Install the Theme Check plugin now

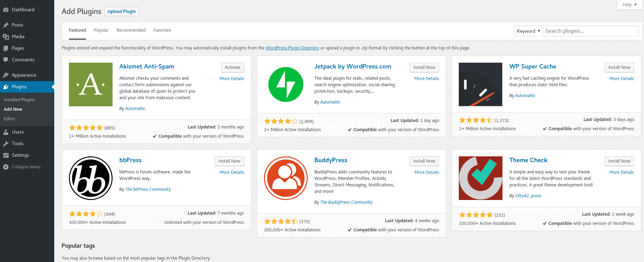[x=619, y=161]
